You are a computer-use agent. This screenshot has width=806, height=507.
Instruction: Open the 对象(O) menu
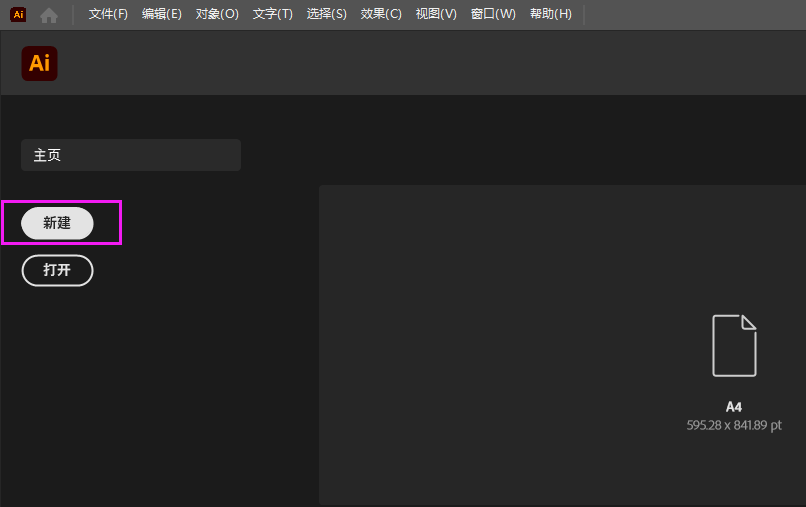pyautogui.click(x=217, y=14)
